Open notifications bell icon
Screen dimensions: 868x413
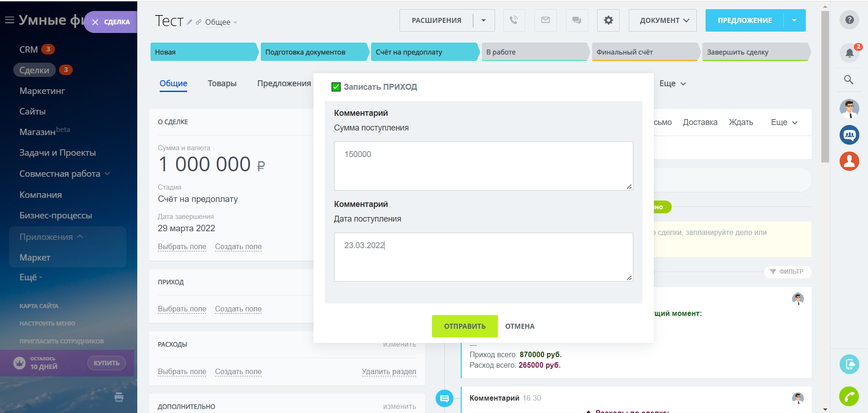tap(849, 53)
